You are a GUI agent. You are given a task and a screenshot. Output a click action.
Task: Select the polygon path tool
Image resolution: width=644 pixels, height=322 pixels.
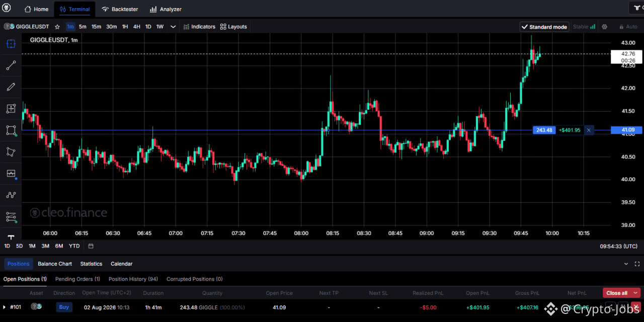click(x=11, y=151)
